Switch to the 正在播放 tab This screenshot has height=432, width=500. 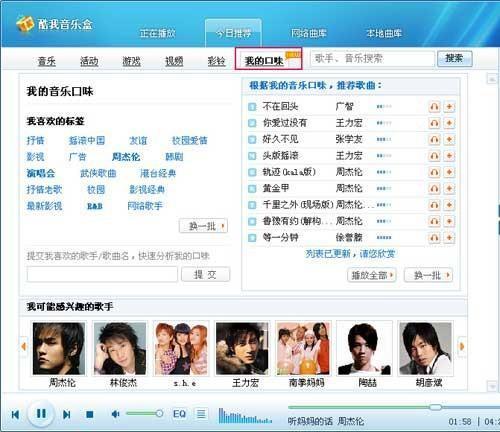click(157, 33)
